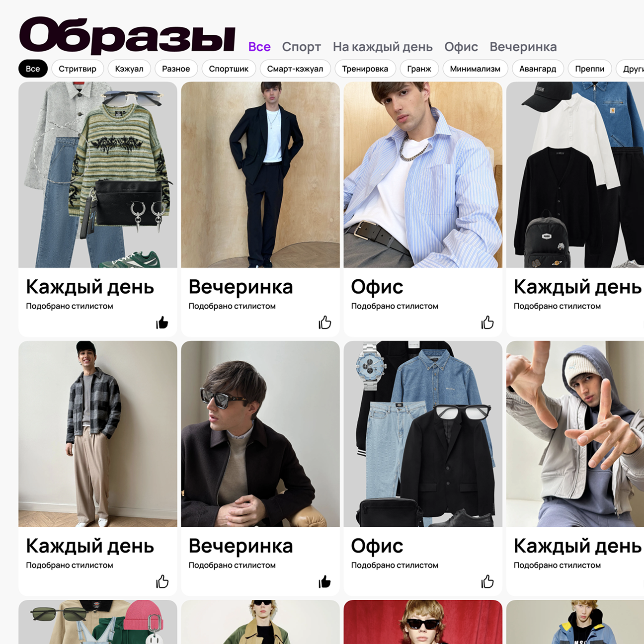This screenshot has width=644, height=644.
Task: Filter looks by Стритвир style
Action: [78, 69]
